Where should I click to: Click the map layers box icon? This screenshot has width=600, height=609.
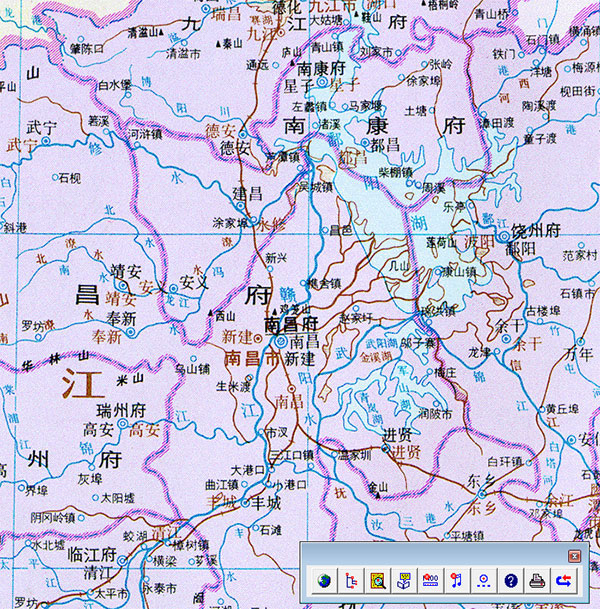(x=404, y=579)
